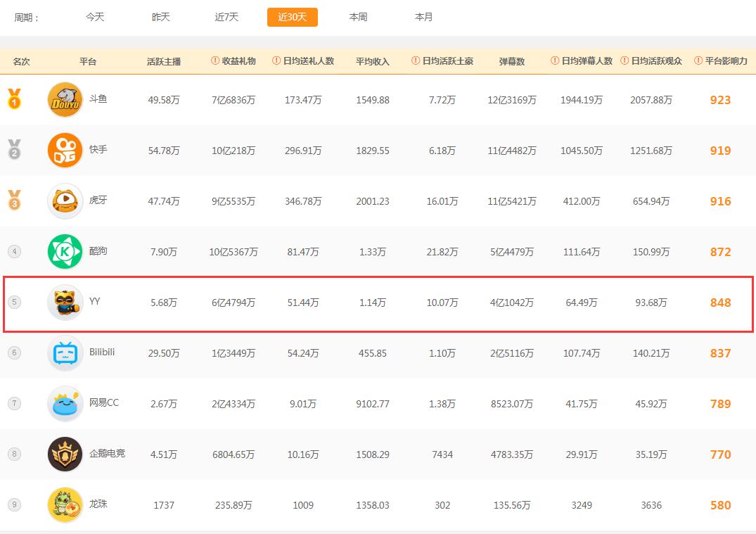
Task: Click the rank 4 number badge
Action: [x=15, y=251]
